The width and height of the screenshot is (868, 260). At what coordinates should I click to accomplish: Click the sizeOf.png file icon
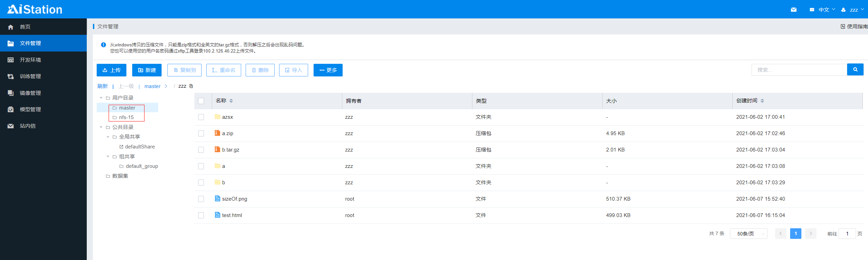pyautogui.click(x=217, y=199)
